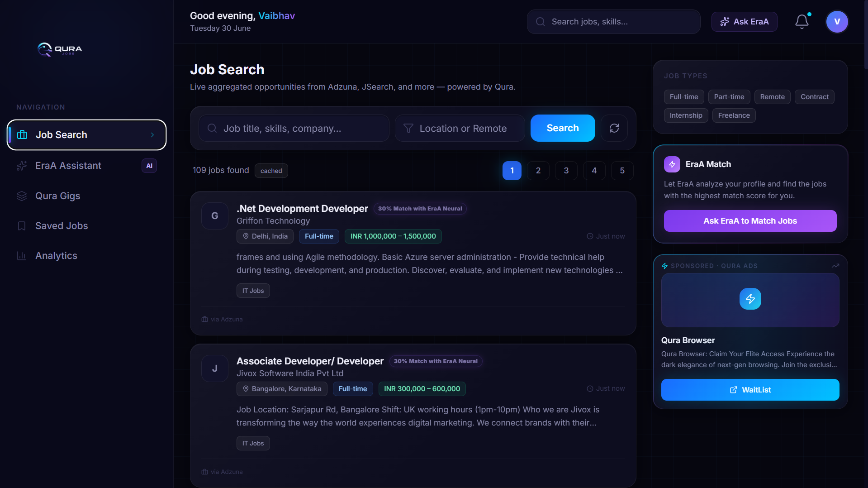Click the briefcase icon beside Job Search
The image size is (868, 488).
pos(22,135)
